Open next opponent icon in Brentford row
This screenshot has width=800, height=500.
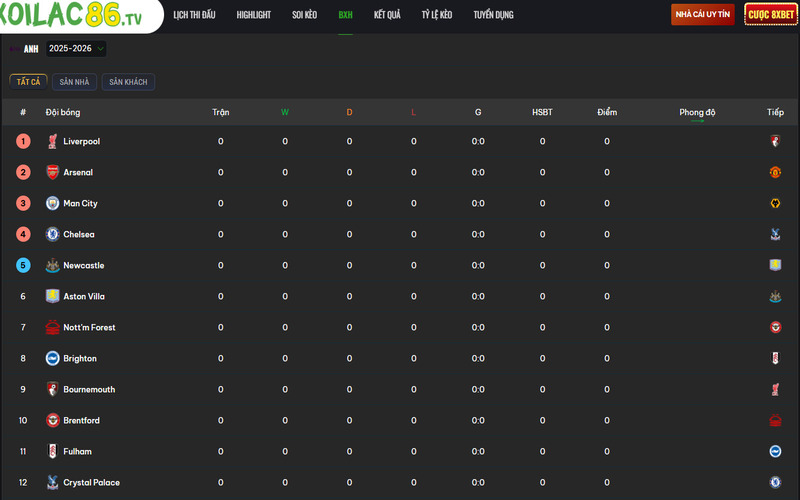tap(775, 420)
